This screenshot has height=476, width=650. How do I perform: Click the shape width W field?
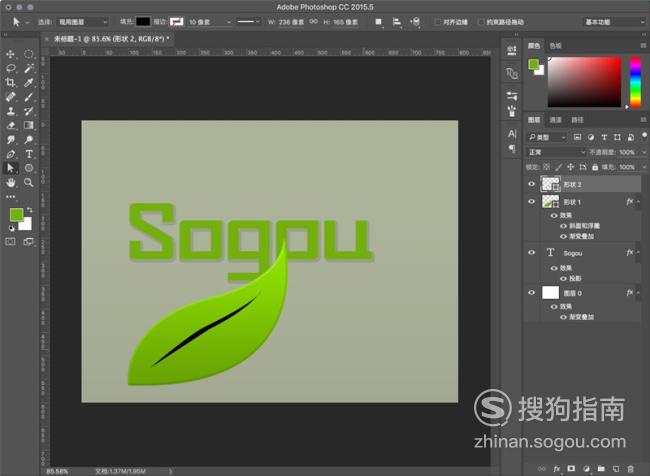tap(291, 22)
